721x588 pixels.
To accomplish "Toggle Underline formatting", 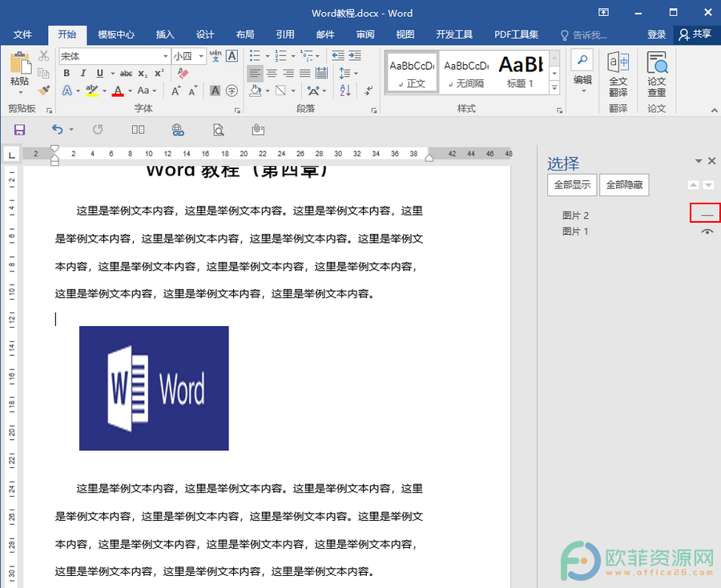I will [100, 73].
